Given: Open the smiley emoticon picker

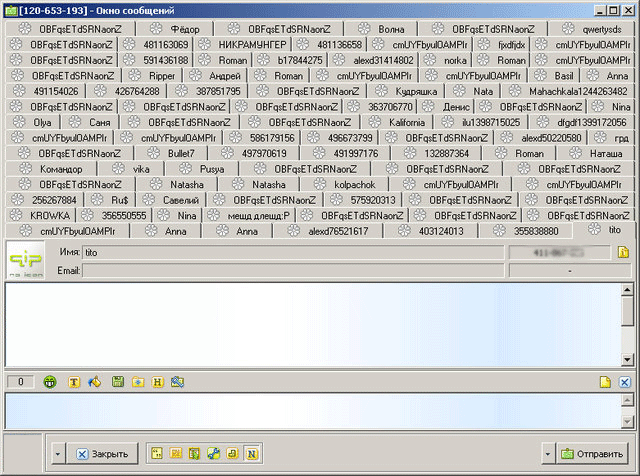Looking at the screenshot, I should coord(50,382).
